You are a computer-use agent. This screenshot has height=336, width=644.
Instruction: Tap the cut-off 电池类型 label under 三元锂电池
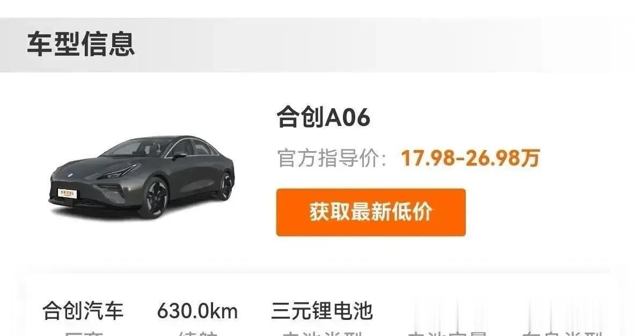tap(322, 333)
